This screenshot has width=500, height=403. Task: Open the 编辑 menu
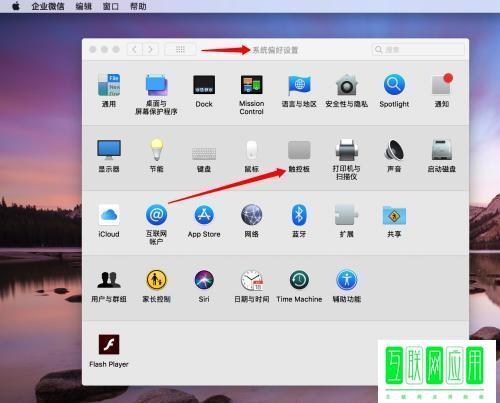(x=84, y=6)
